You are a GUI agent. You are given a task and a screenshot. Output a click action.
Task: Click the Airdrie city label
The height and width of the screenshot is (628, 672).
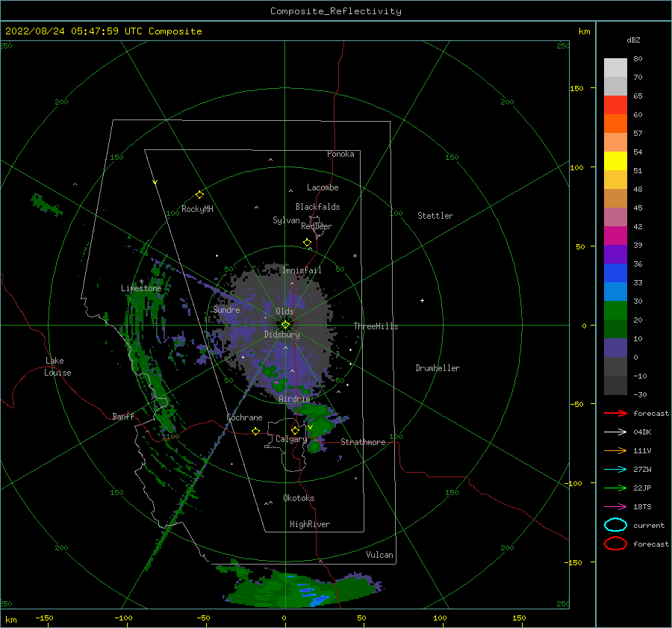[x=294, y=399]
